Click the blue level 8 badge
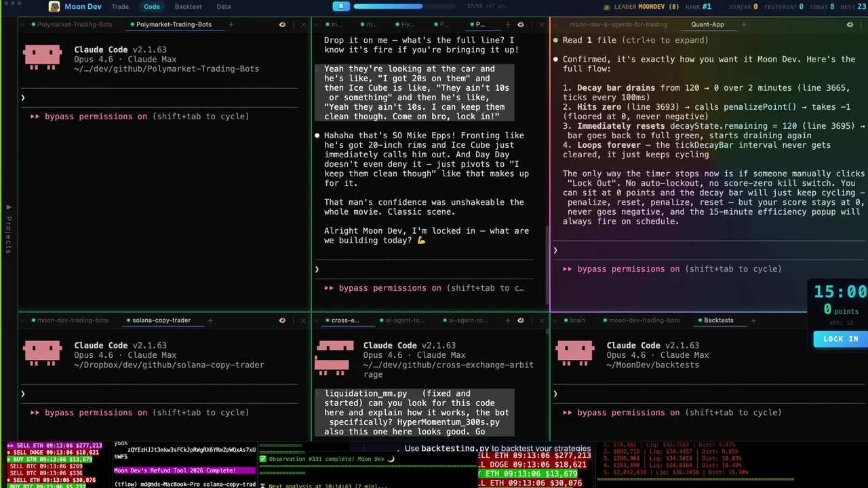The width and height of the screenshot is (868, 488). pos(341,6)
